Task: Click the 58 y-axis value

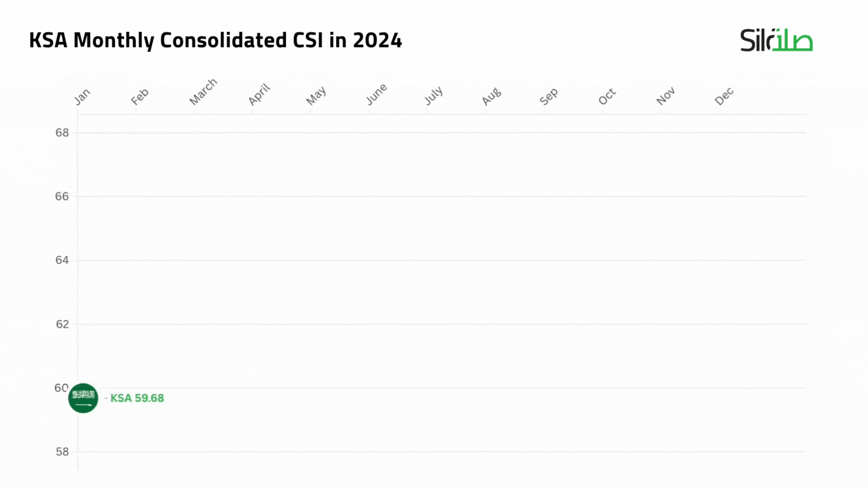Action: click(x=62, y=452)
